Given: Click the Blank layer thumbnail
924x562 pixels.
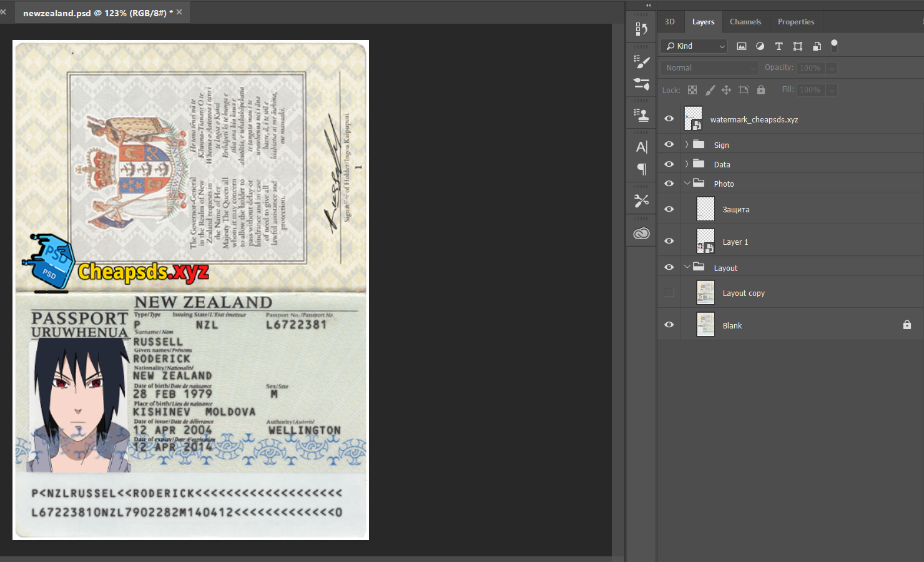Looking at the screenshot, I should (705, 325).
